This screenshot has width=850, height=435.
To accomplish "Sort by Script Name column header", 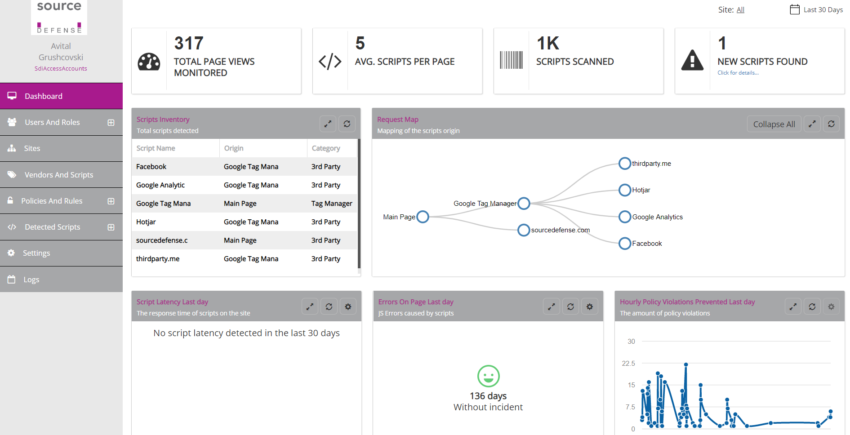I will [x=156, y=148].
